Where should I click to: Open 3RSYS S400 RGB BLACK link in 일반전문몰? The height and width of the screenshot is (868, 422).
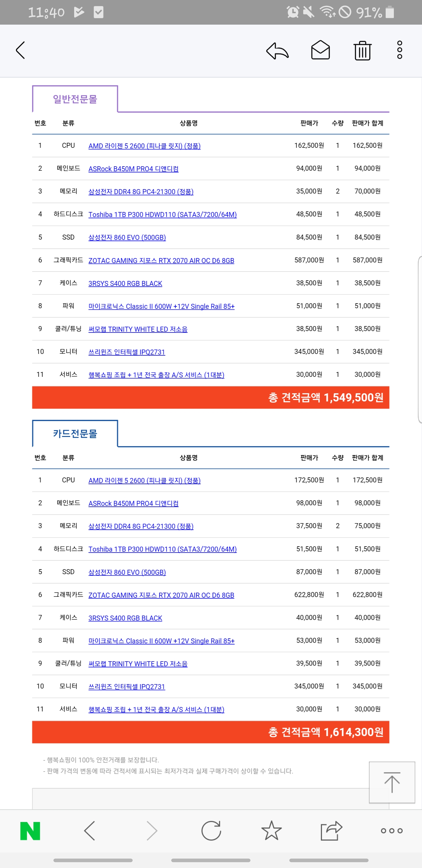click(x=125, y=283)
